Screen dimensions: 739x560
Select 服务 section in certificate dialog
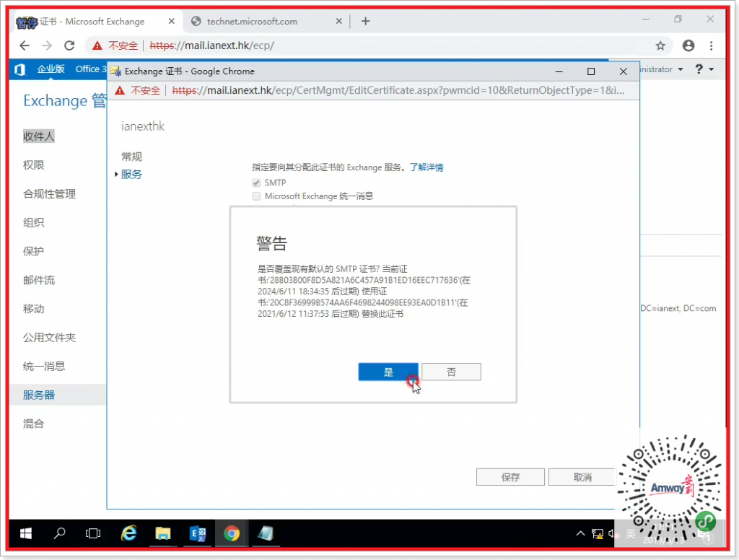coord(131,174)
